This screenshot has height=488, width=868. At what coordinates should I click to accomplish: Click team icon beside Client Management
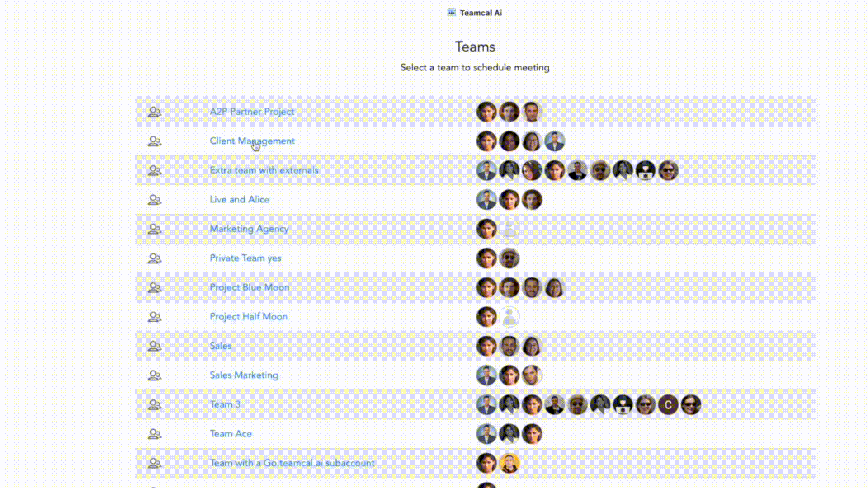click(x=155, y=141)
